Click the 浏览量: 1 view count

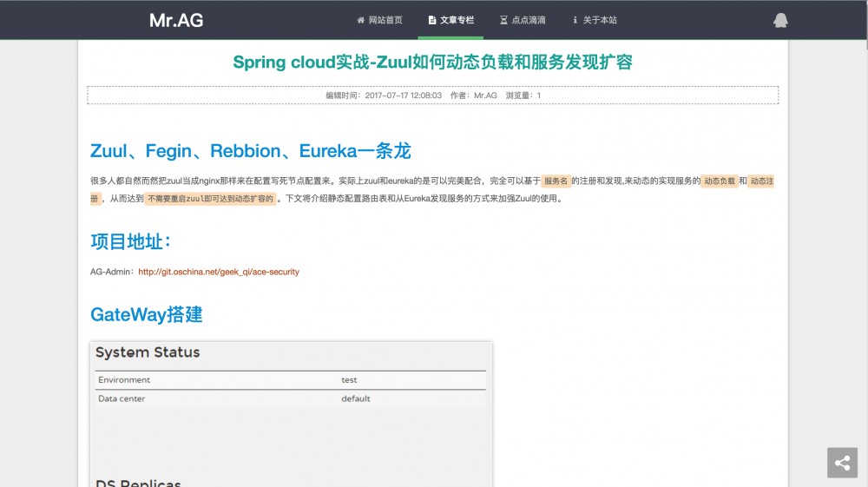(x=523, y=95)
